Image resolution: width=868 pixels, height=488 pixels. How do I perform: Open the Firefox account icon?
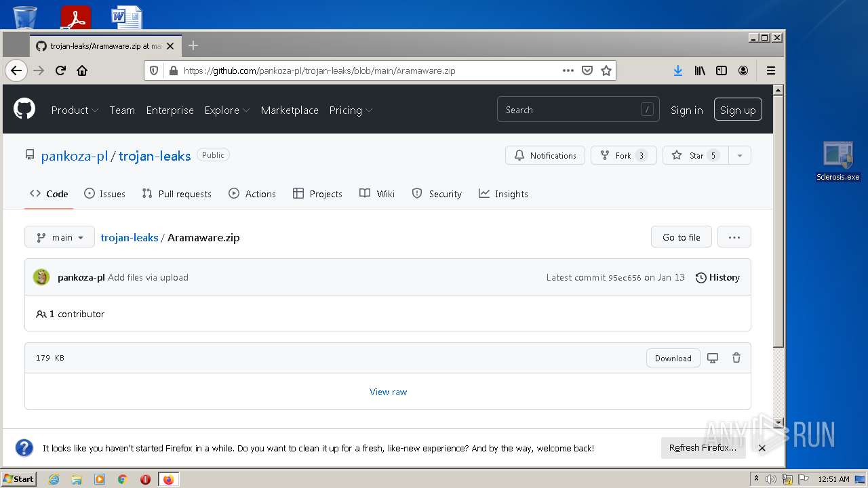click(x=743, y=70)
